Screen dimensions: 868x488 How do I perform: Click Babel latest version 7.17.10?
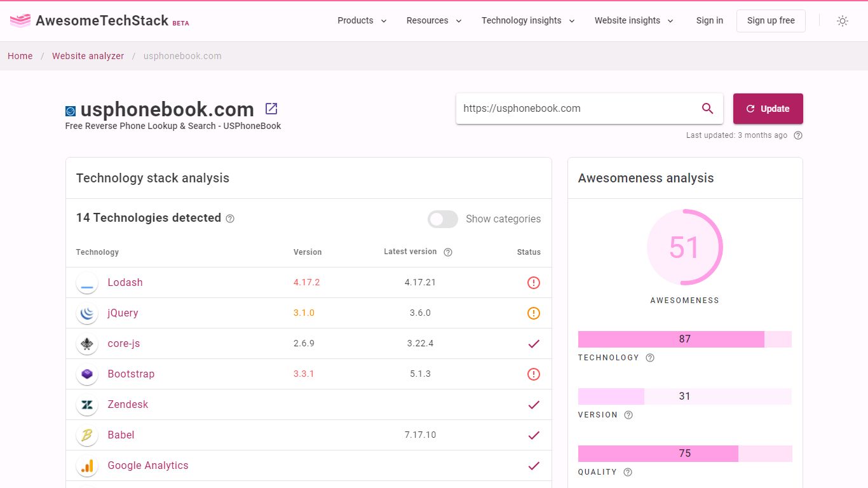coord(420,435)
